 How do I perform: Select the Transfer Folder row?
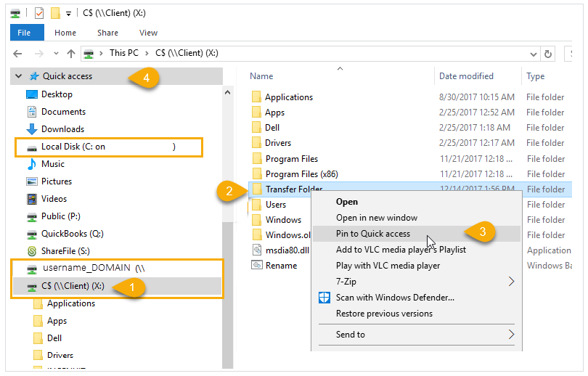coord(410,189)
